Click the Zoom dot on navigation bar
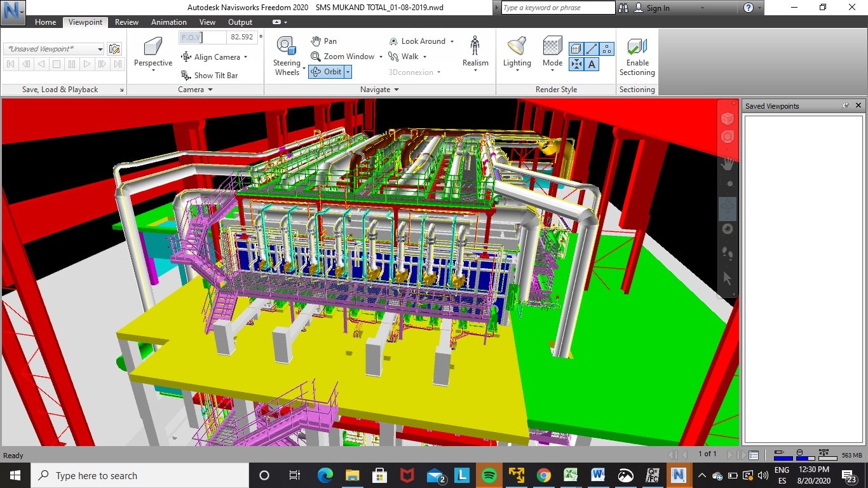This screenshot has width=868, height=488. point(729,184)
